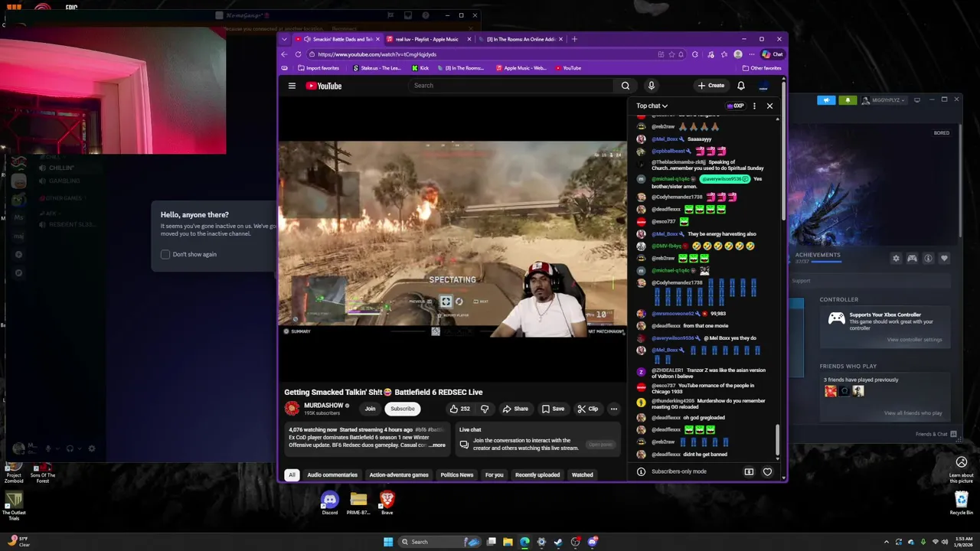980x551 pixels.
Task: Select the Recently uploaded chip
Action: (537, 475)
